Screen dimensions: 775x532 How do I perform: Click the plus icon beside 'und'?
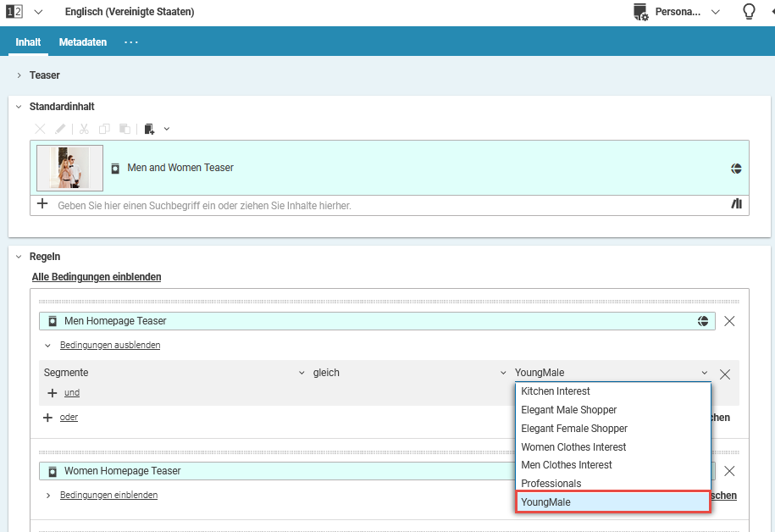[52, 393]
